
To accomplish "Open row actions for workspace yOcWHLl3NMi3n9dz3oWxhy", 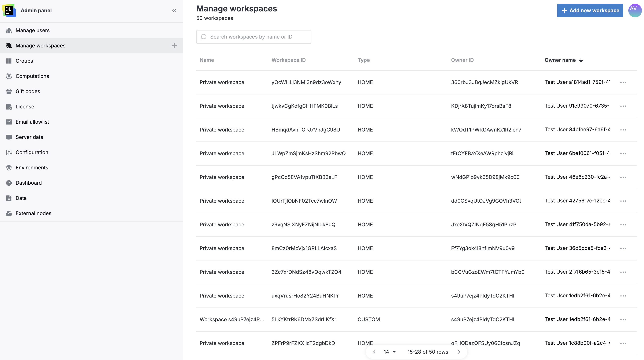I will click(623, 82).
